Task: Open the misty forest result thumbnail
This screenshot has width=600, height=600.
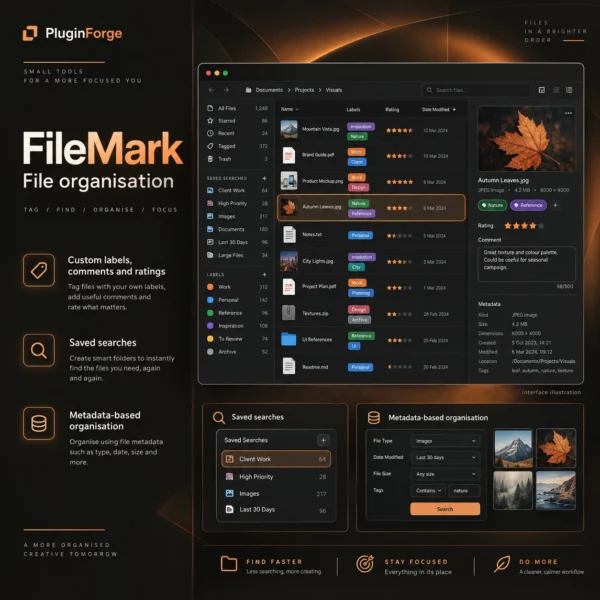Action: coord(513,490)
